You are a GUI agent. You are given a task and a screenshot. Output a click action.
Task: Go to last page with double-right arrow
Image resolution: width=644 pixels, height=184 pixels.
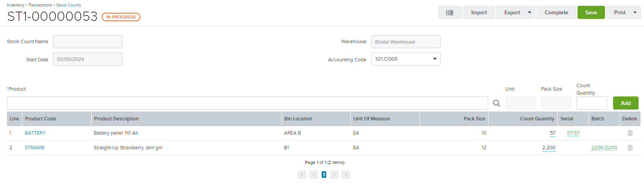click(x=346, y=175)
